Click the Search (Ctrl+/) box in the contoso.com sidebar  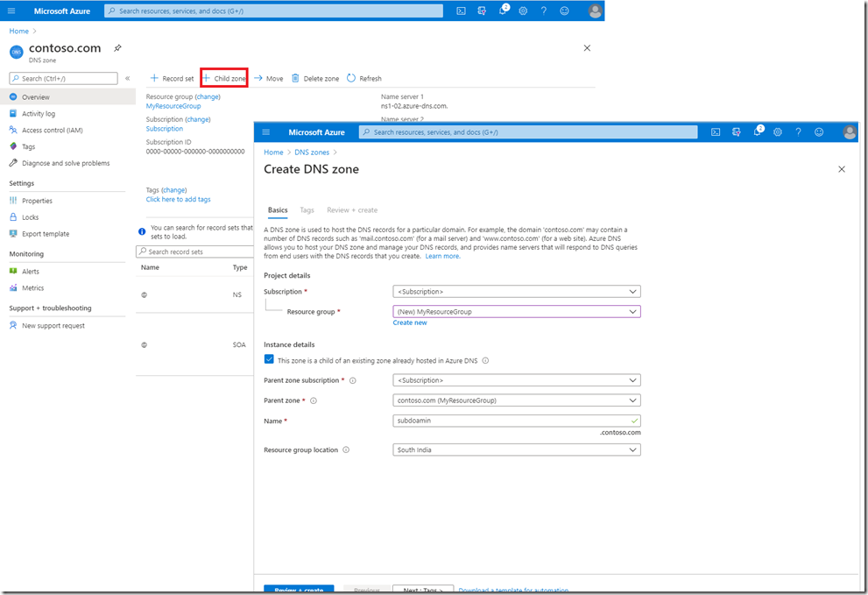(x=64, y=79)
